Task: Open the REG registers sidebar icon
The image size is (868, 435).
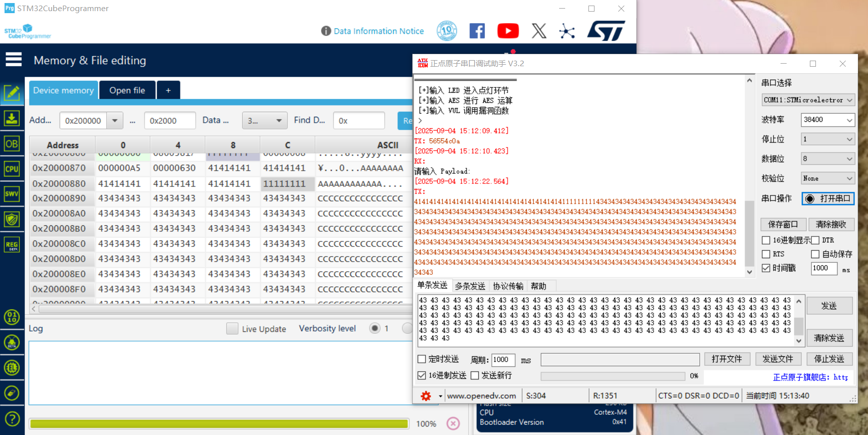Action: (12, 245)
